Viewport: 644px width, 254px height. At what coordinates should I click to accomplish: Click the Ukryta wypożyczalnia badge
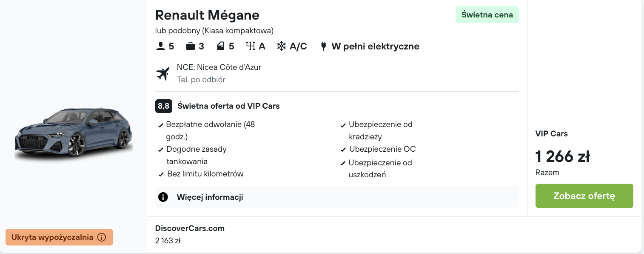(53, 237)
